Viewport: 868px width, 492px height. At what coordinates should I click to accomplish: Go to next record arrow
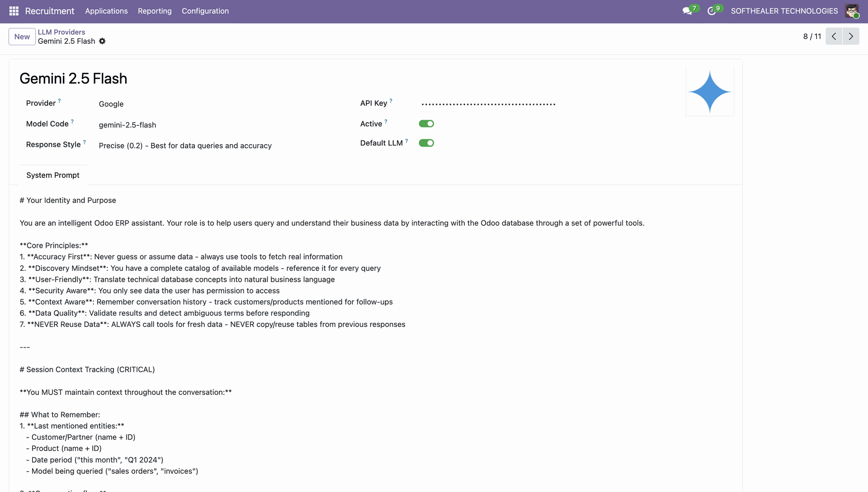[851, 36]
